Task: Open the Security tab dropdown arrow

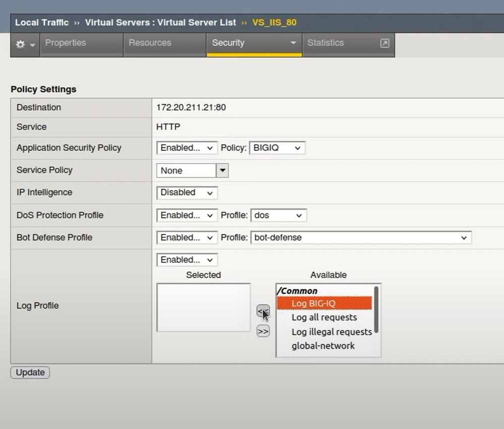Action: (x=293, y=43)
